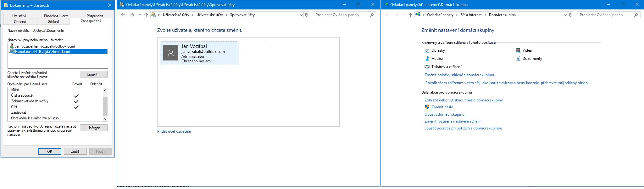644x189 pixels.
Task: Open Zobrazit nebo vytisknout heslo domácí skupiny
Action: point(464,100)
